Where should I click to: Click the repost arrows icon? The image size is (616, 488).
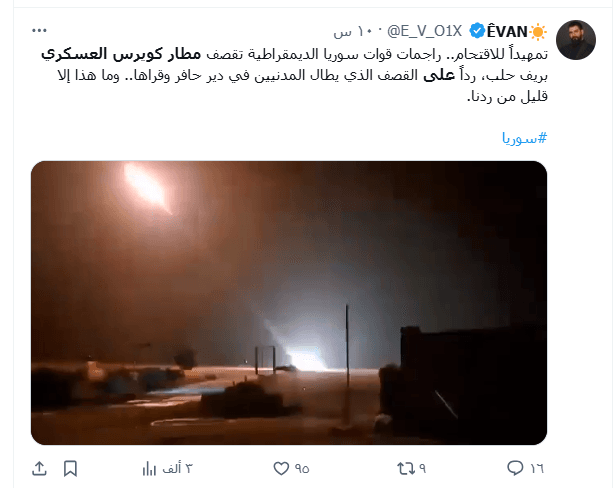tap(405, 468)
